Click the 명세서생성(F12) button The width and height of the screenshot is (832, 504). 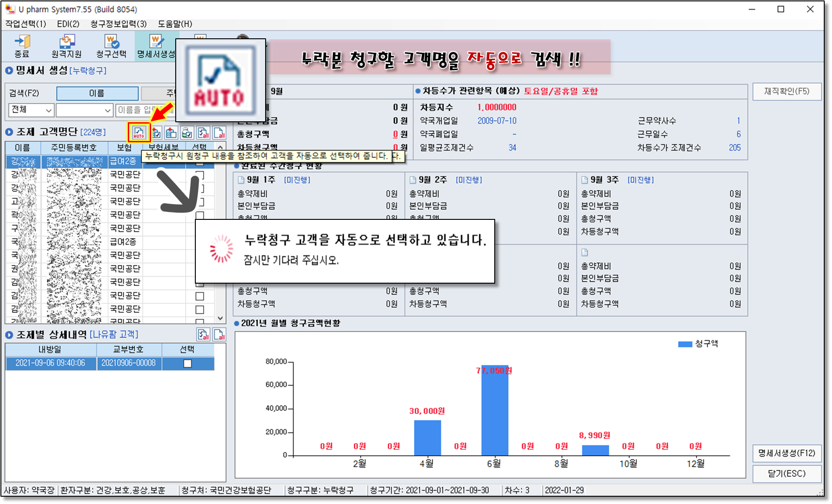[786, 453]
